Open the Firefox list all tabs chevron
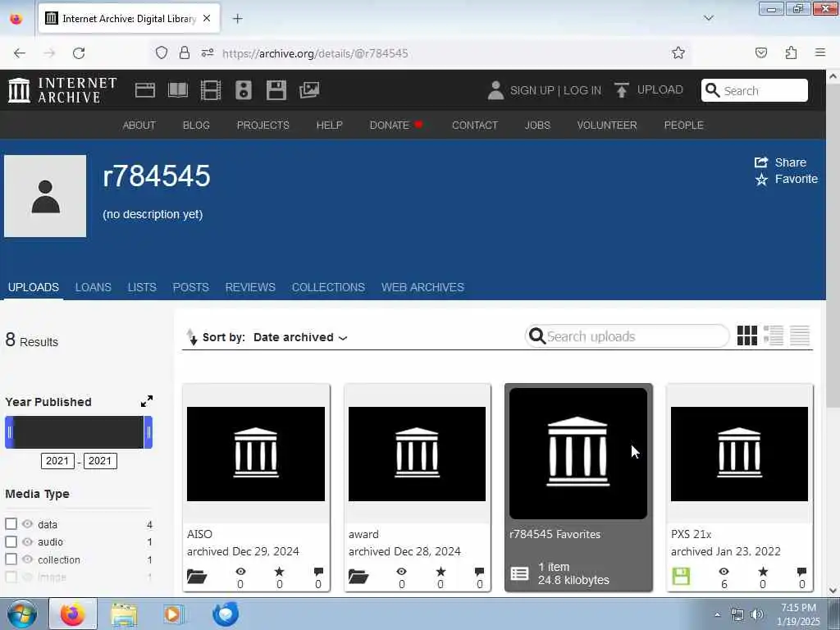Screen dimensions: 840x630 (x=708, y=18)
